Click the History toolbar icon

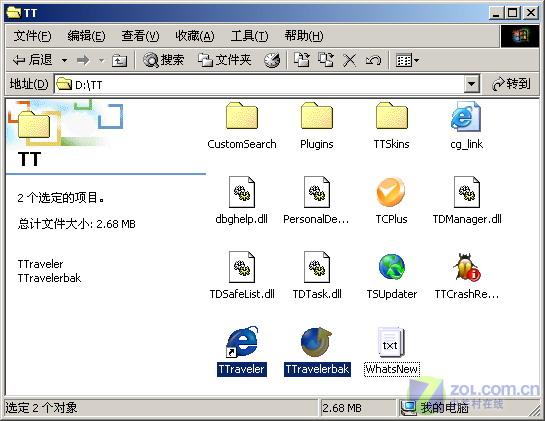pyautogui.click(x=272, y=60)
